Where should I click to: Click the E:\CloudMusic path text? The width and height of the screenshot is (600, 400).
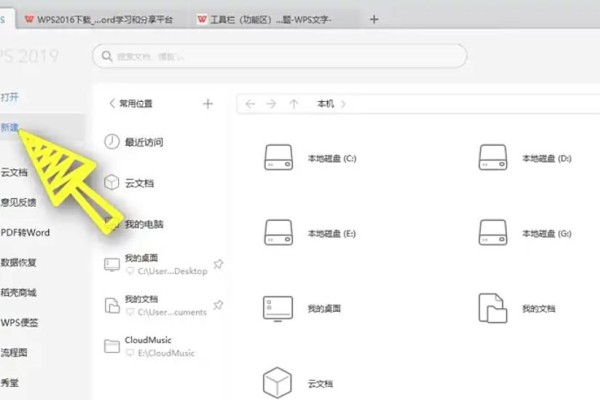click(166, 353)
